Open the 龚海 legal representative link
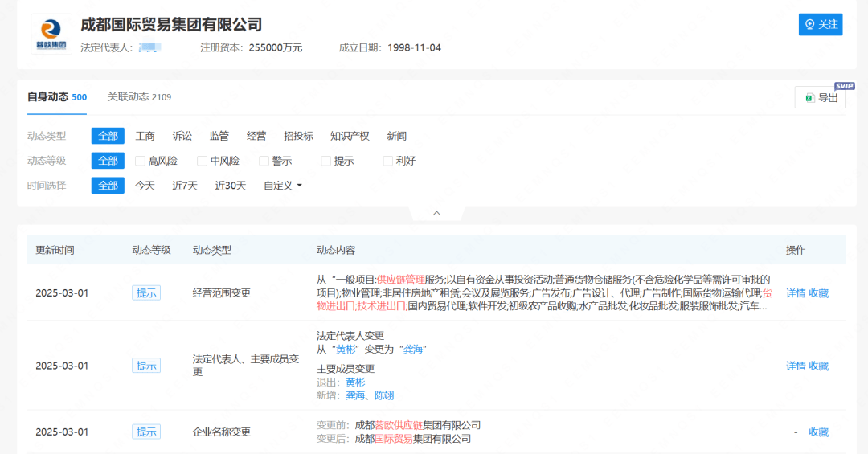The height and width of the screenshot is (454, 868). click(x=413, y=350)
